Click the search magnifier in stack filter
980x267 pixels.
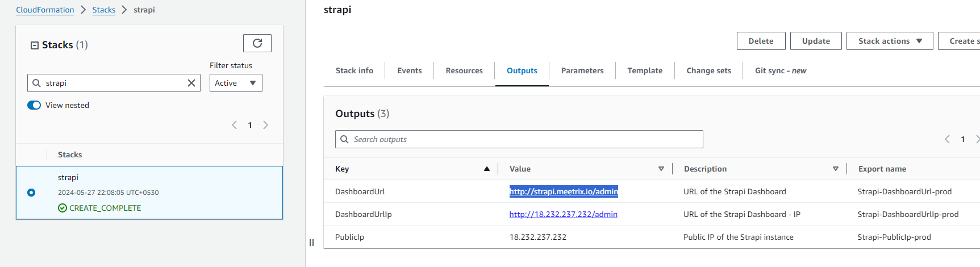[36, 83]
